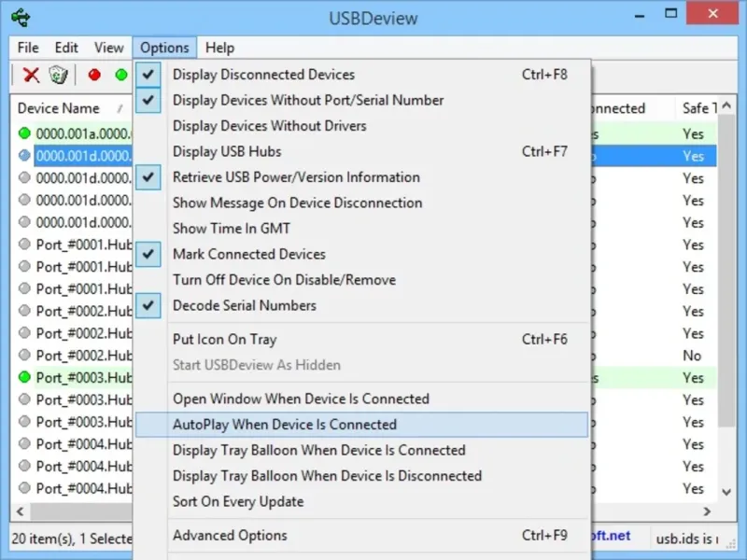The height and width of the screenshot is (560, 747).
Task: Click green status icon of Port_#0003.Hub row
Action: click(x=24, y=378)
